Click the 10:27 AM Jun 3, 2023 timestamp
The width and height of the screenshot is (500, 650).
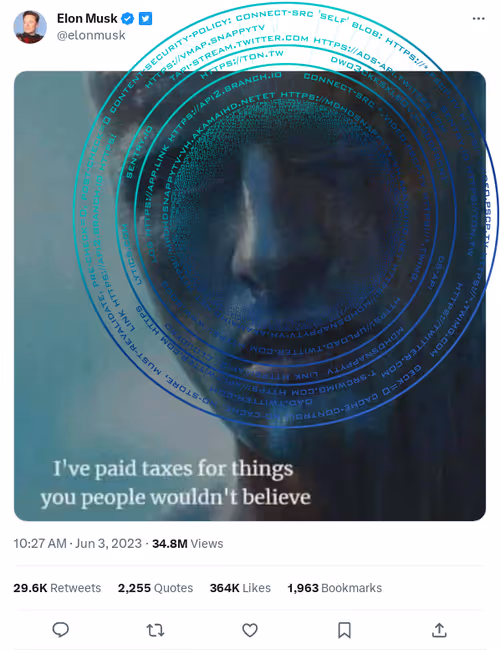pyautogui.click(x=78, y=543)
